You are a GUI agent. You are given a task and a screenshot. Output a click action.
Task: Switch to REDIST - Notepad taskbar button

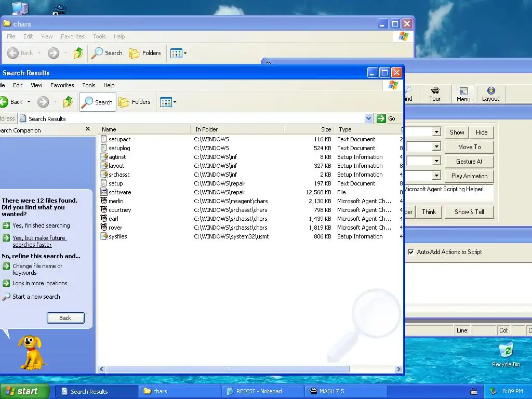(263, 391)
